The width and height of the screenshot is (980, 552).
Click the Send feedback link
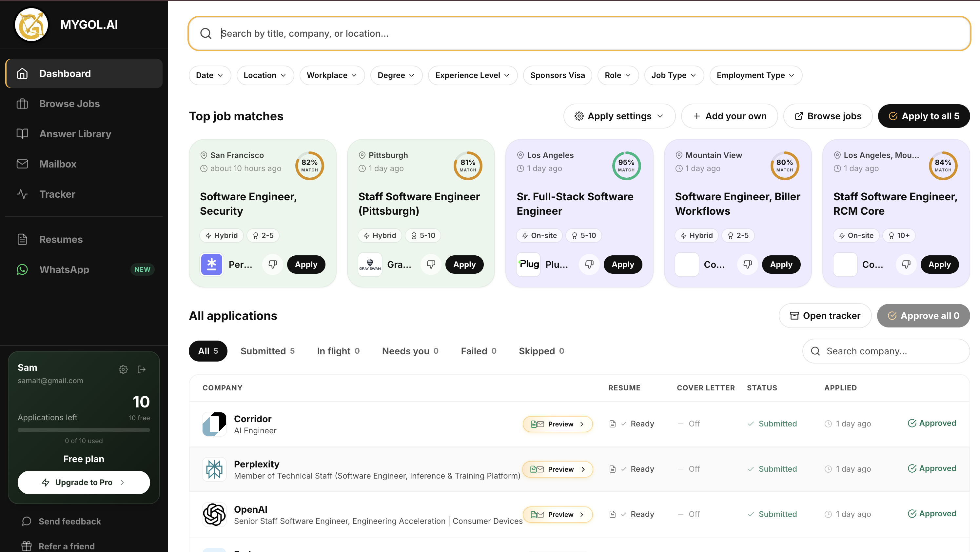tap(69, 521)
